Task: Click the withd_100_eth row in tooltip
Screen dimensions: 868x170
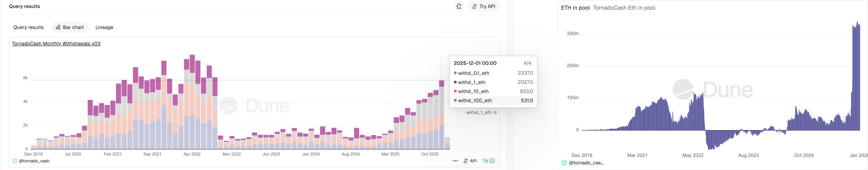Action: [493, 100]
